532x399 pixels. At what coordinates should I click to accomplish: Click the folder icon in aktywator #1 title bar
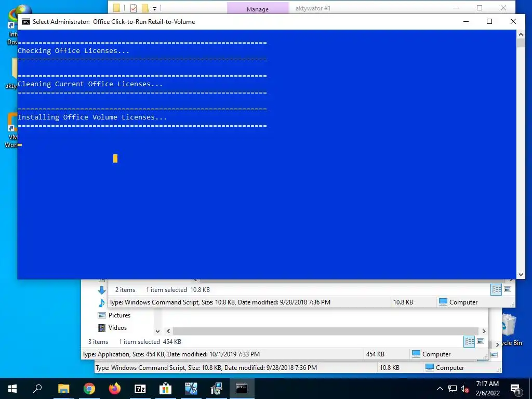117,8
